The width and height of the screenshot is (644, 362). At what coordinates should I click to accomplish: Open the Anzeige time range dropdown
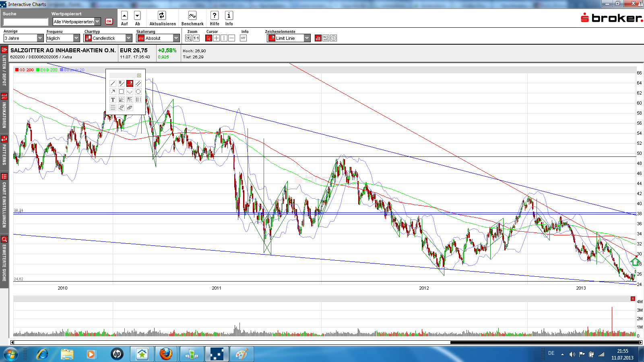pyautogui.click(x=40, y=38)
